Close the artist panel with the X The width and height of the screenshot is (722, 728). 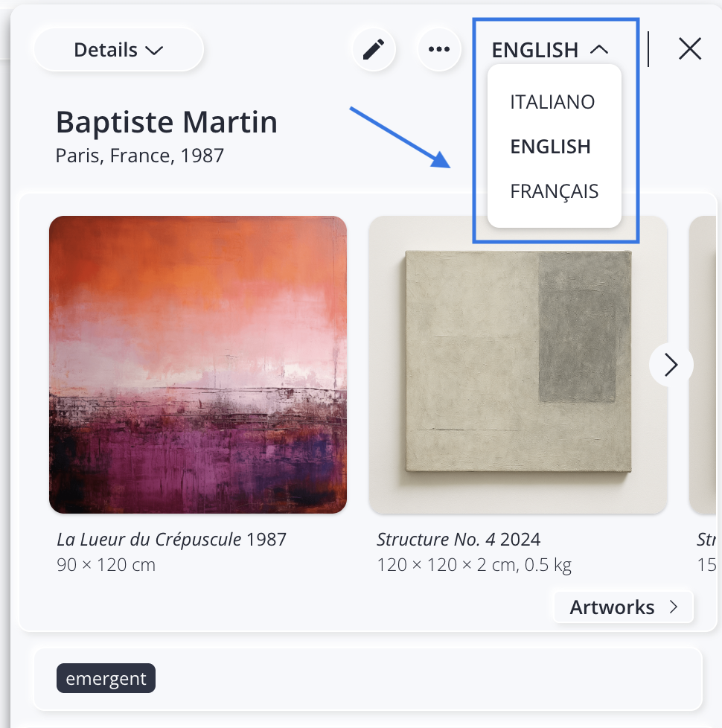pyautogui.click(x=690, y=49)
